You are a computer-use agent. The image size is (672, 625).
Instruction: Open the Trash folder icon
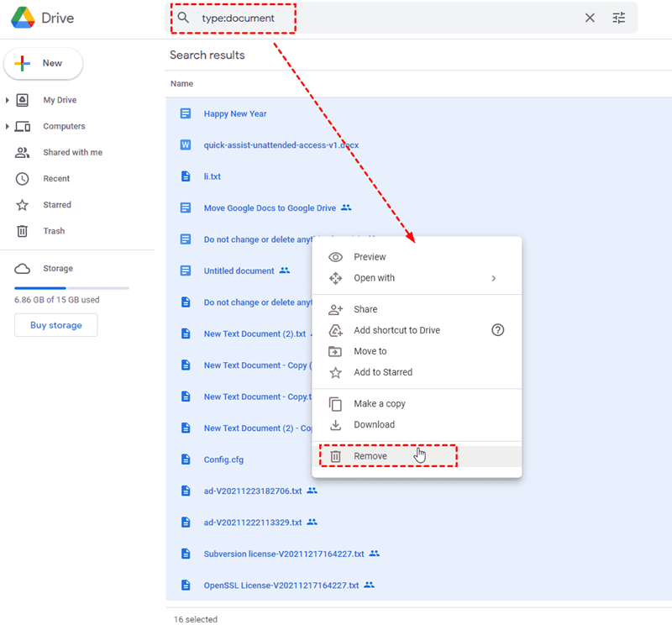click(24, 231)
